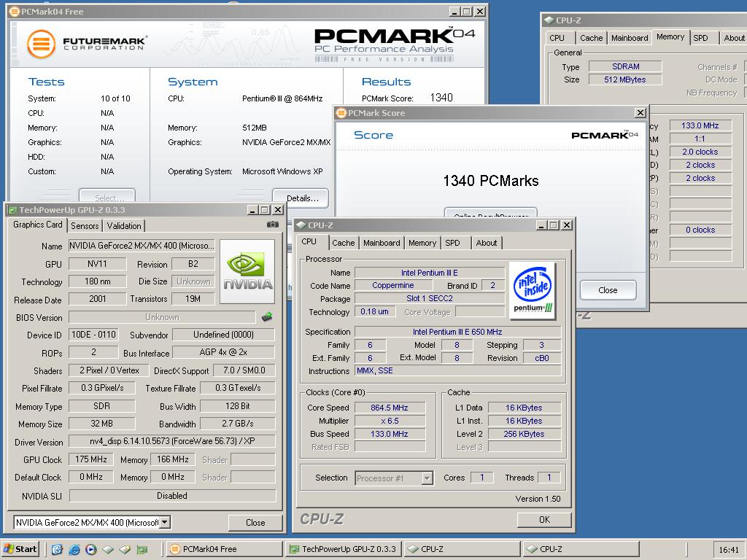Viewport: 747px width, 560px height.
Task: Click the Select... button under PCMark04 Tests
Action: click(107, 196)
